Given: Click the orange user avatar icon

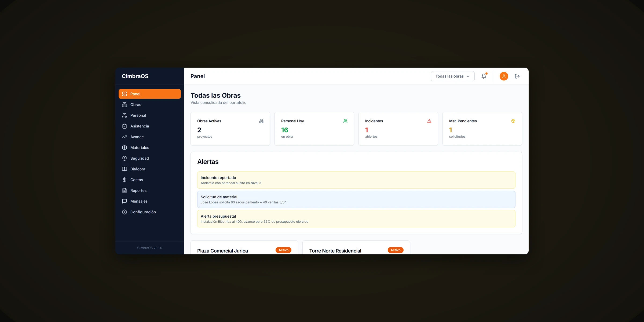Looking at the screenshot, I should click(x=504, y=76).
